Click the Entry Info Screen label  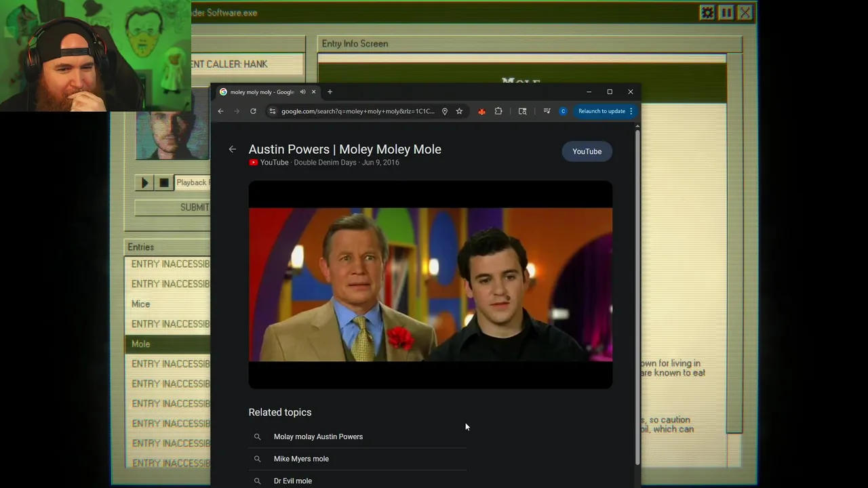355,43
